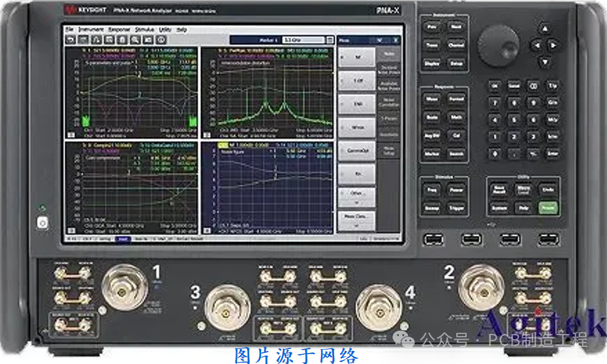Open the Instrument menu on analyzer screen

click(91, 29)
